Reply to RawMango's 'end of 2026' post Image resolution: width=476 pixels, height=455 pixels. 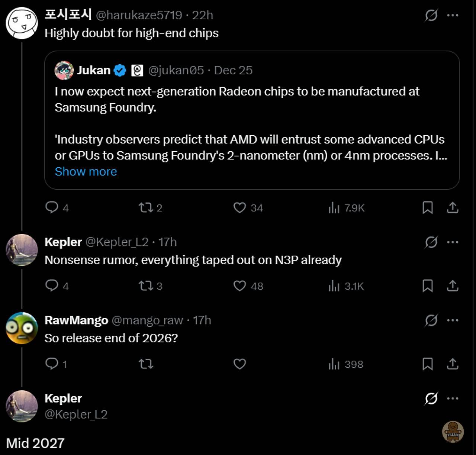(52, 364)
